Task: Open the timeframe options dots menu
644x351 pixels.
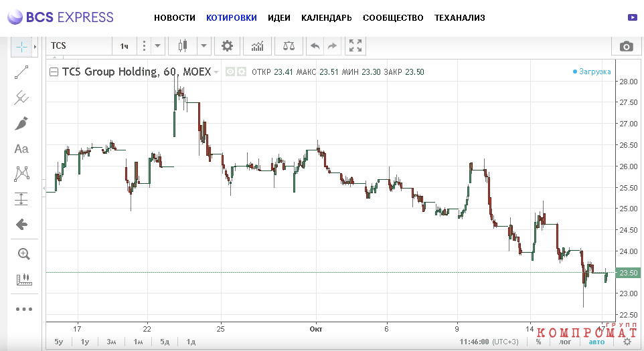Action: pos(144,46)
